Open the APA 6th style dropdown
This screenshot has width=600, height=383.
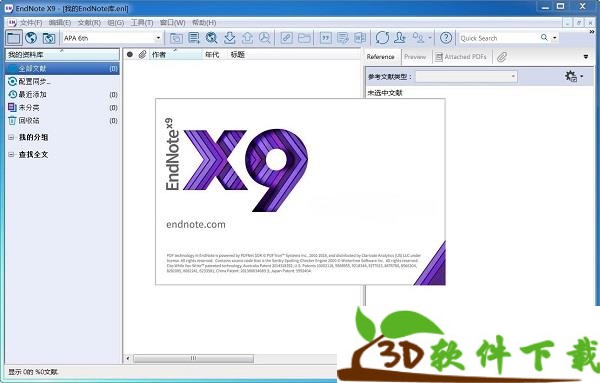[x=112, y=38]
